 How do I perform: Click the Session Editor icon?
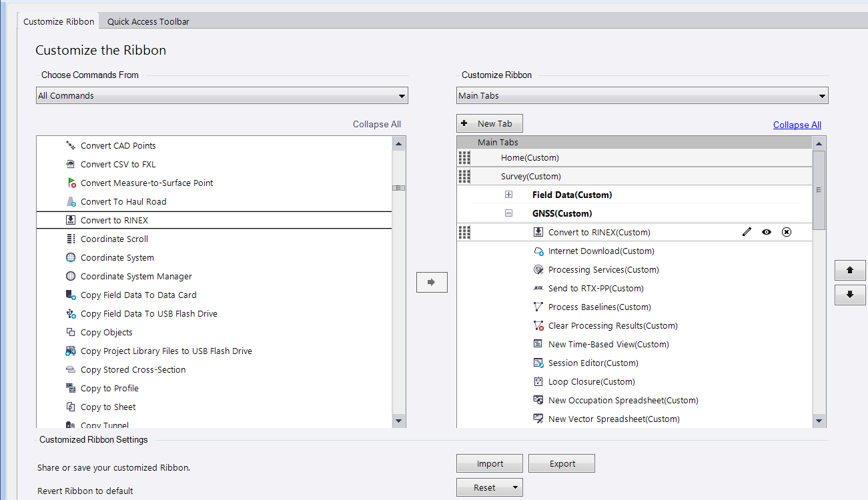coord(538,363)
